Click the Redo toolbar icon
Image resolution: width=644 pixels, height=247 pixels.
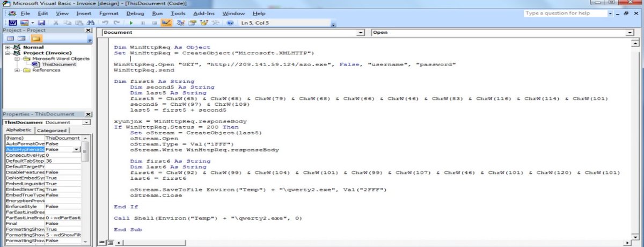tap(116, 23)
